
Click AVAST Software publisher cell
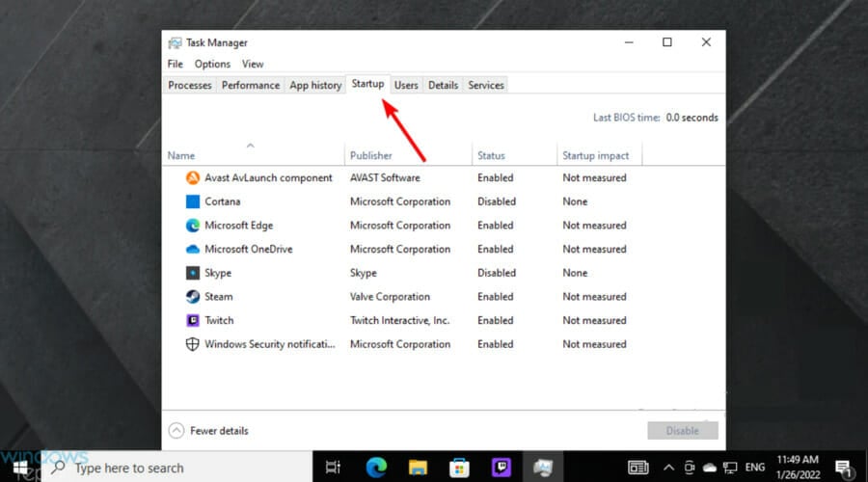385,177
